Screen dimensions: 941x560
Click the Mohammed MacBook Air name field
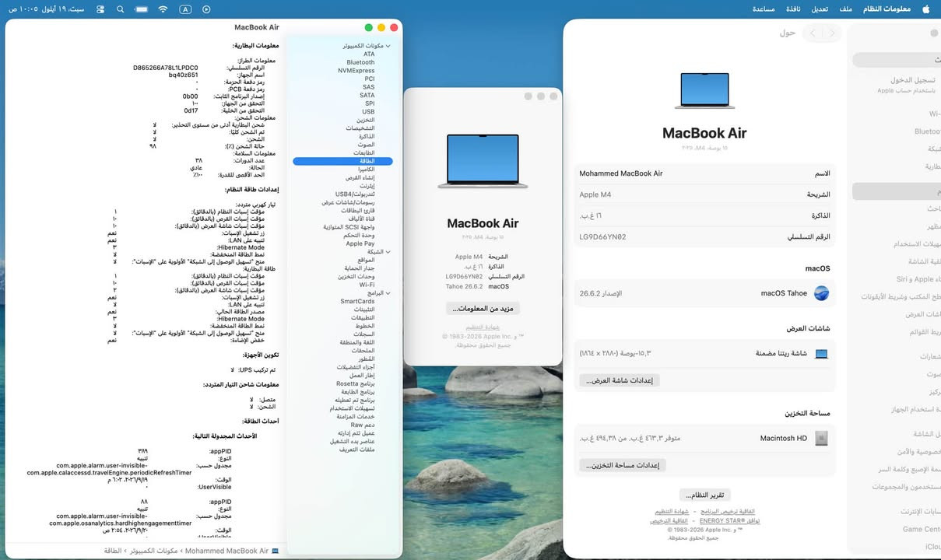click(621, 173)
